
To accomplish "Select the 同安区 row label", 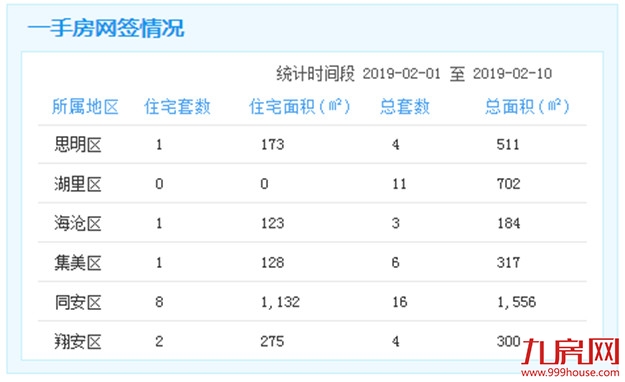I will [78, 302].
